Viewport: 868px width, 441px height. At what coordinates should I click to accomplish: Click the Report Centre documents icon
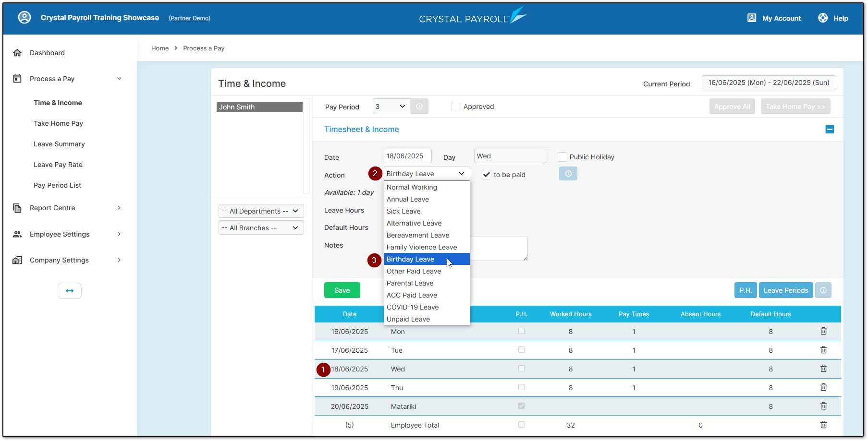click(17, 208)
